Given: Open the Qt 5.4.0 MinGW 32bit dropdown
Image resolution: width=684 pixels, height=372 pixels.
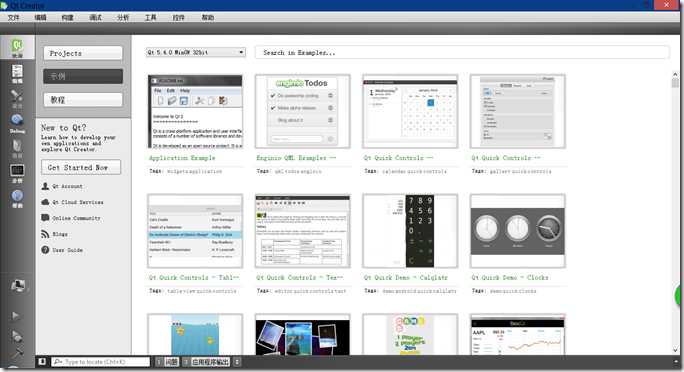Looking at the screenshot, I should 196,52.
